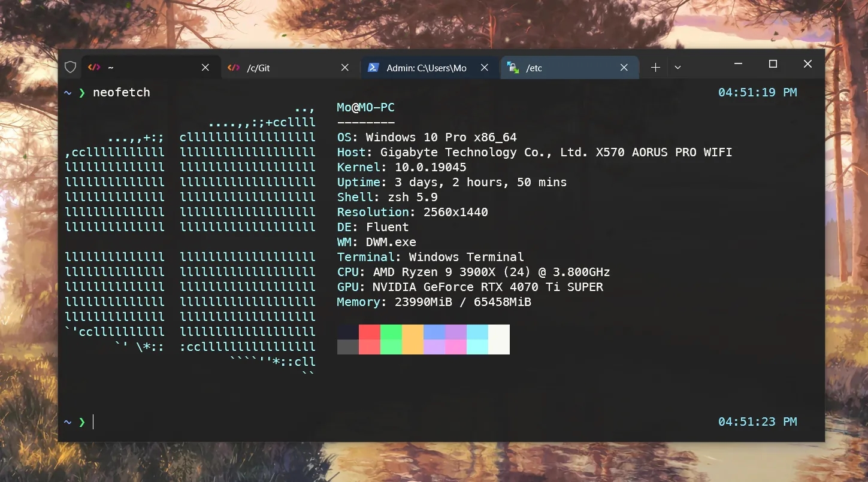Viewport: 868px width, 482px height.
Task: Click the bottom-row cyan color block
Action: 477,347
